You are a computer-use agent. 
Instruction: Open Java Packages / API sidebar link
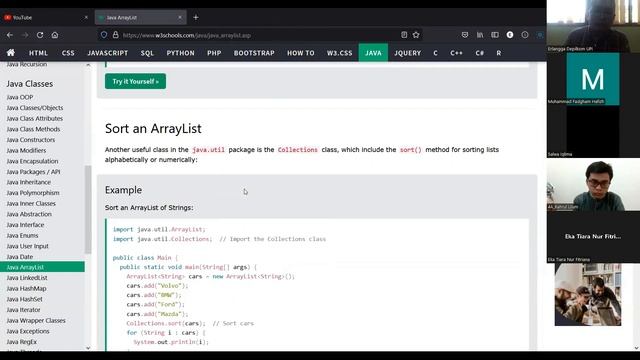pyautogui.click(x=33, y=171)
